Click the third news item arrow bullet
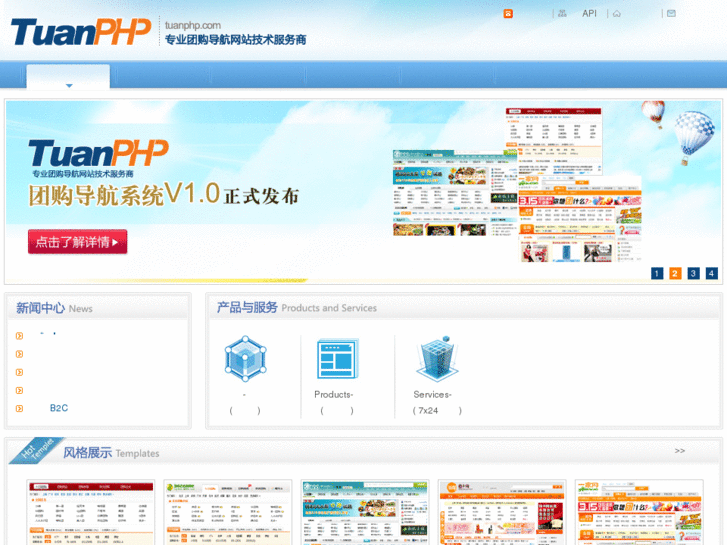 pyautogui.click(x=19, y=372)
